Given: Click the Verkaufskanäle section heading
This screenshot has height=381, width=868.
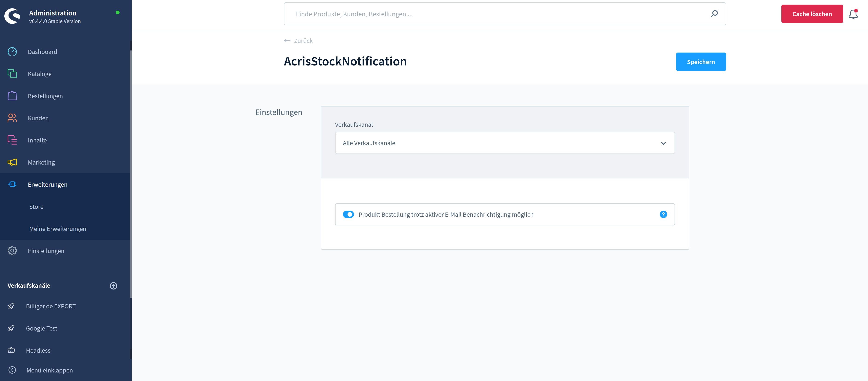Looking at the screenshot, I should (x=29, y=286).
